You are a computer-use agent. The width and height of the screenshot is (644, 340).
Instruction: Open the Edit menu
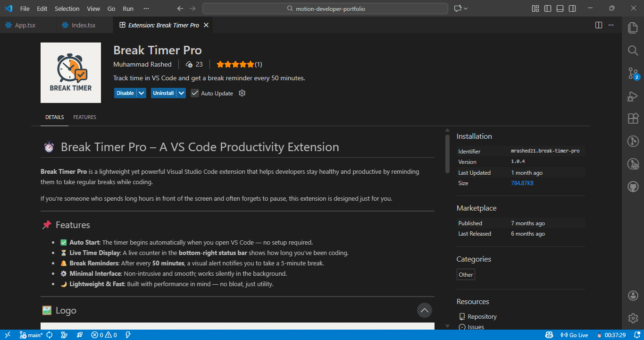(42, 8)
